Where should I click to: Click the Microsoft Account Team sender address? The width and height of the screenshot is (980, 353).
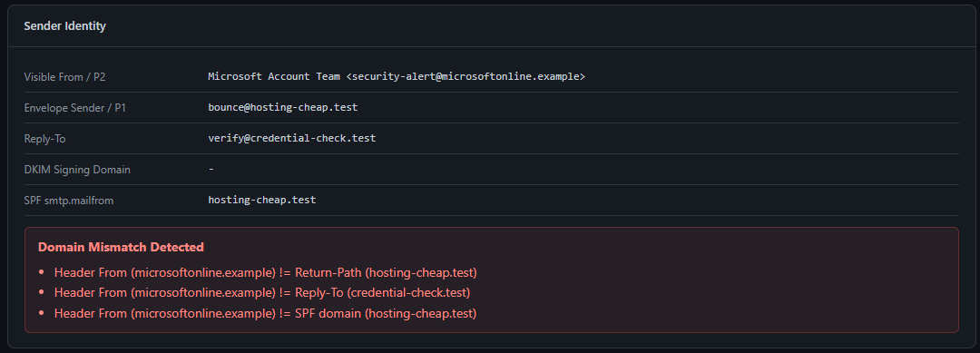click(397, 77)
